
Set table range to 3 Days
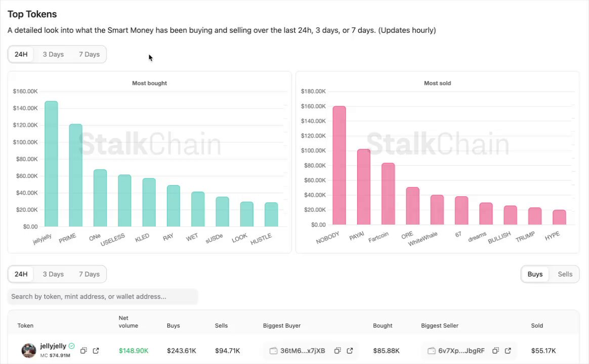(53, 275)
